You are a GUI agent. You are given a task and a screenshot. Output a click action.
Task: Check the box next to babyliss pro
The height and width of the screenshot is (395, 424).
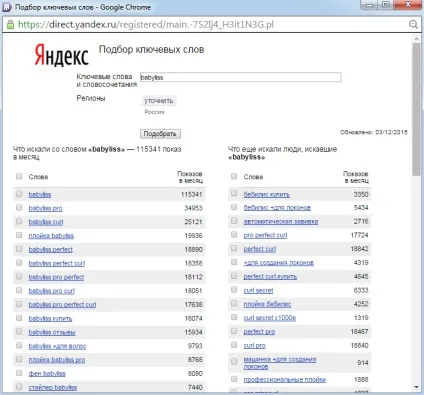pyautogui.click(x=19, y=208)
